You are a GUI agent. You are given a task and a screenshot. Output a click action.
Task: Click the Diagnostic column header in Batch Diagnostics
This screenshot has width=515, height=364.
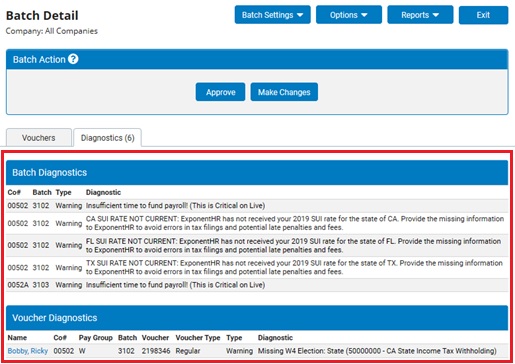(103, 192)
